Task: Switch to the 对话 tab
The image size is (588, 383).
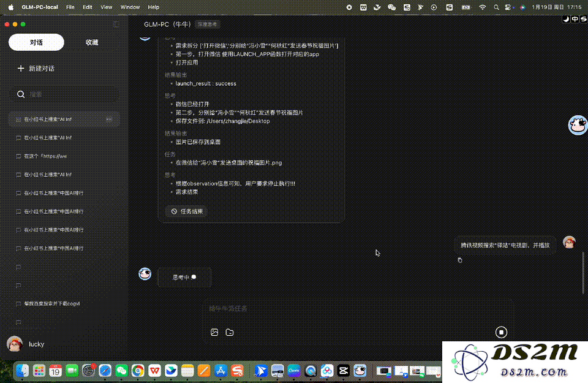Action: 36,42
